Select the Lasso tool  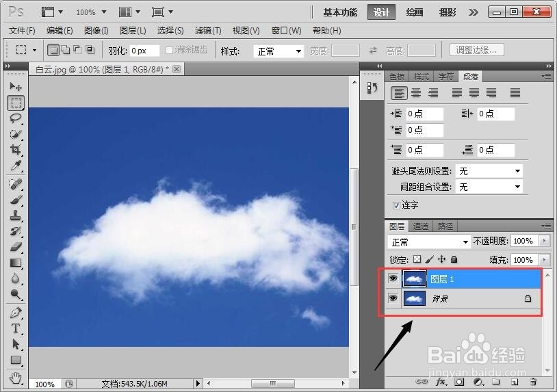tap(16, 118)
